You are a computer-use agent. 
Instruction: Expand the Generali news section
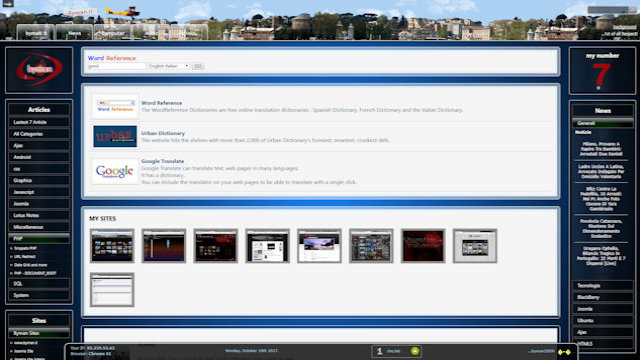602,123
